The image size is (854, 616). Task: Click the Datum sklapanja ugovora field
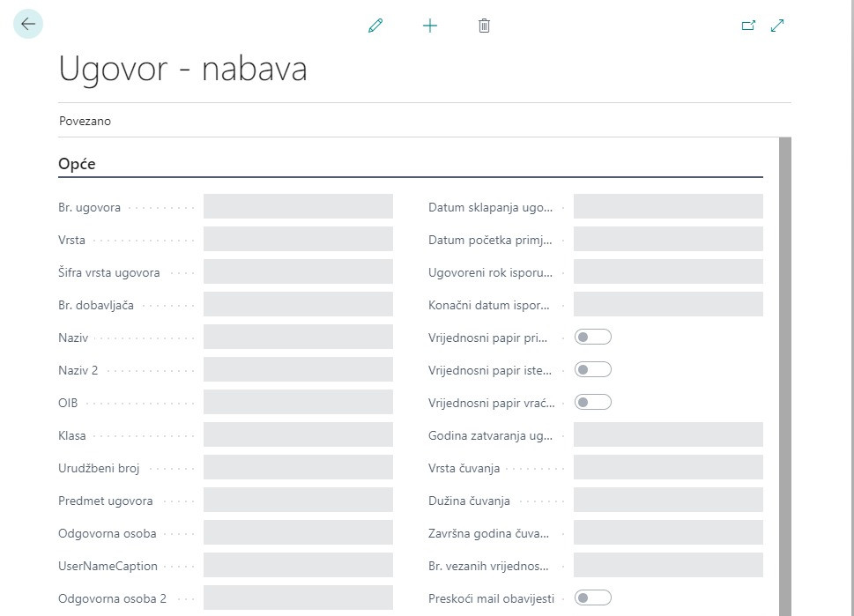click(x=668, y=207)
